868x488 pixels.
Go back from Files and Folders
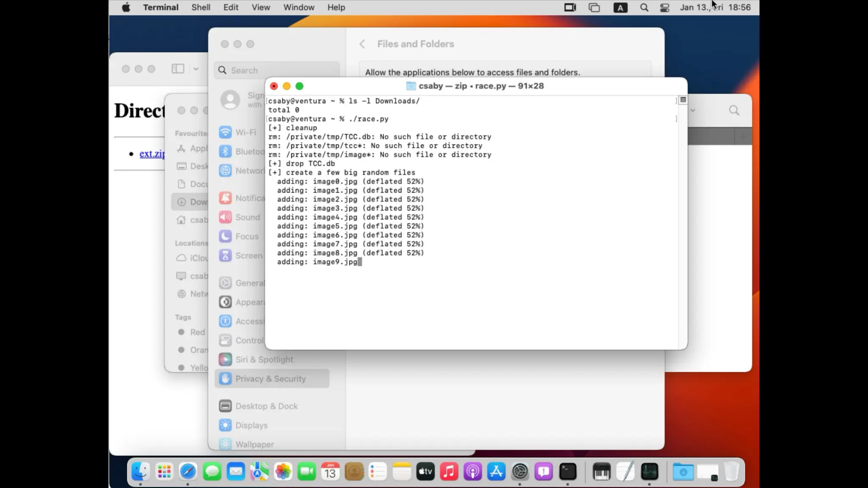[362, 44]
